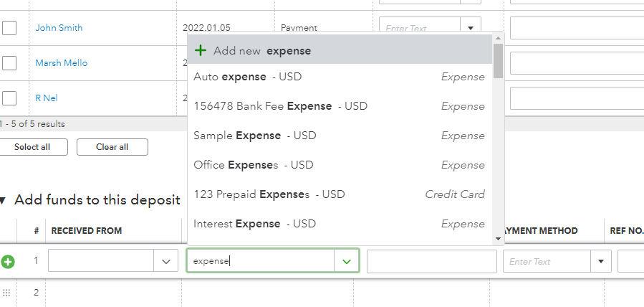Click the empty text box in Marsh Mello row
The height and width of the screenshot is (307, 644).
(577, 63)
